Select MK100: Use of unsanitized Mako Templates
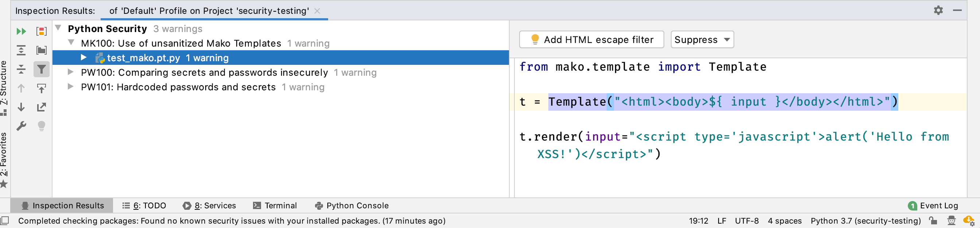The height and width of the screenshot is (228, 980). (281, 43)
